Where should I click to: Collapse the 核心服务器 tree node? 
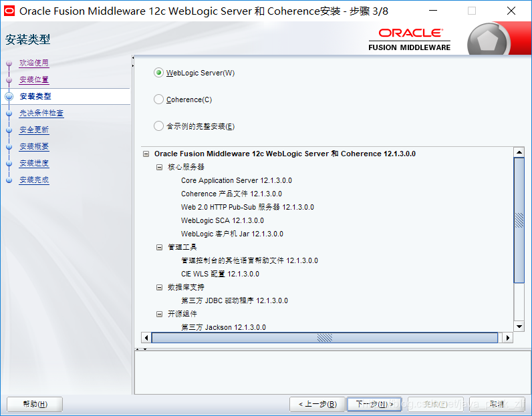[x=159, y=167]
